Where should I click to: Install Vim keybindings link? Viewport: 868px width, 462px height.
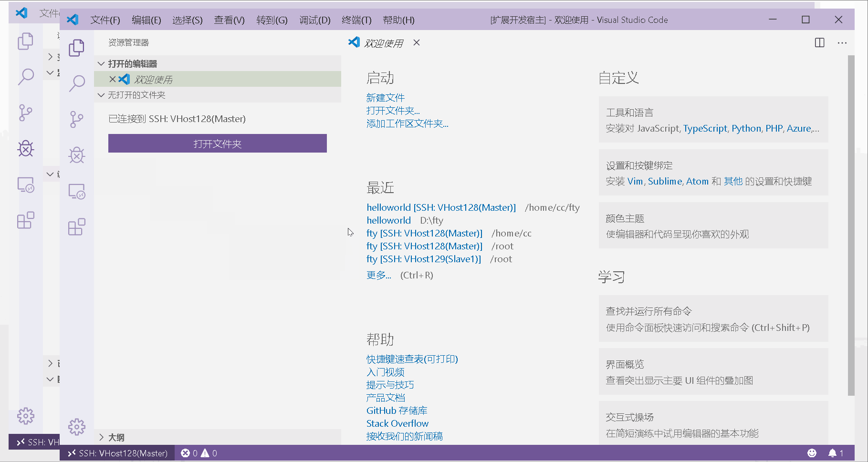click(x=635, y=181)
